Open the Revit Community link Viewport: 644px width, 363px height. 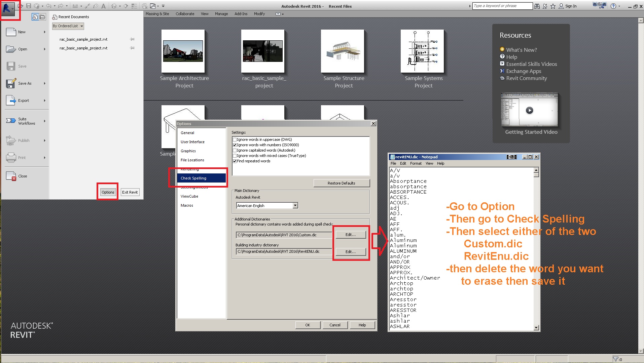(x=527, y=78)
